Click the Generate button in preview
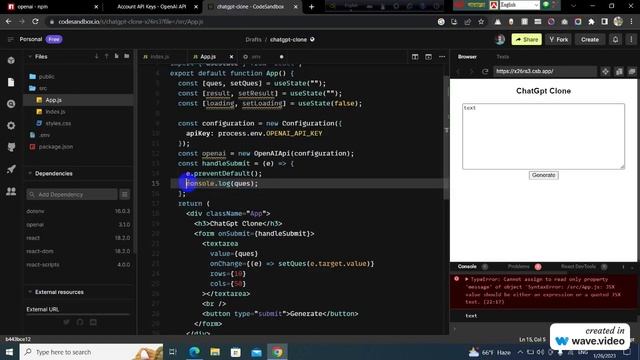 [543, 175]
